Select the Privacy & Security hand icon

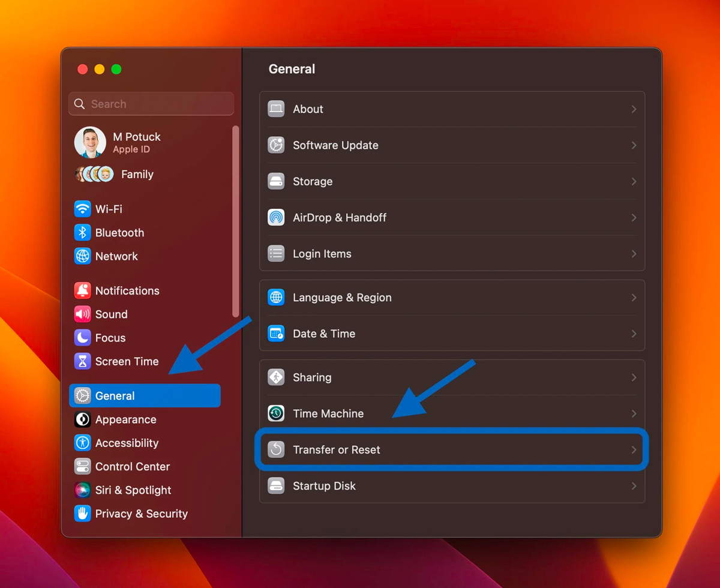[x=82, y=514]
